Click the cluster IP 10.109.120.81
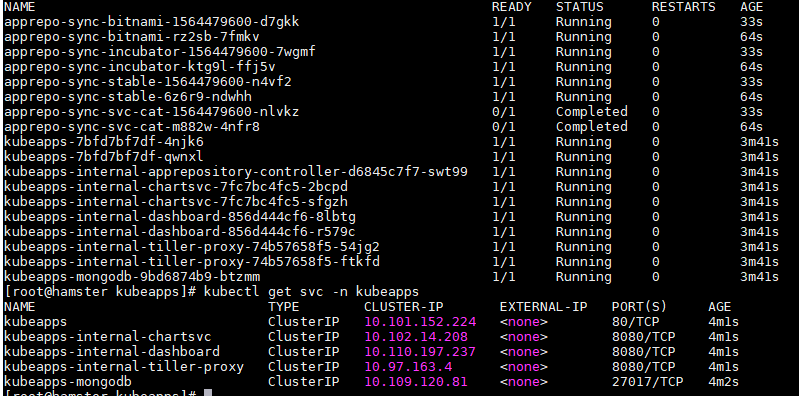The height and width of the screenshot is (396, 799). pyautogui.click(x=416, y=382)
